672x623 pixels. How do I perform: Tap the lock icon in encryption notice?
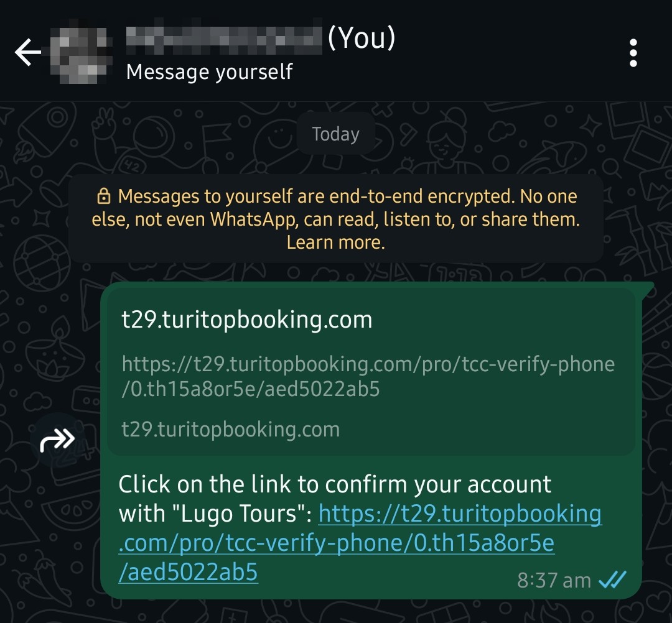point(104,196)
